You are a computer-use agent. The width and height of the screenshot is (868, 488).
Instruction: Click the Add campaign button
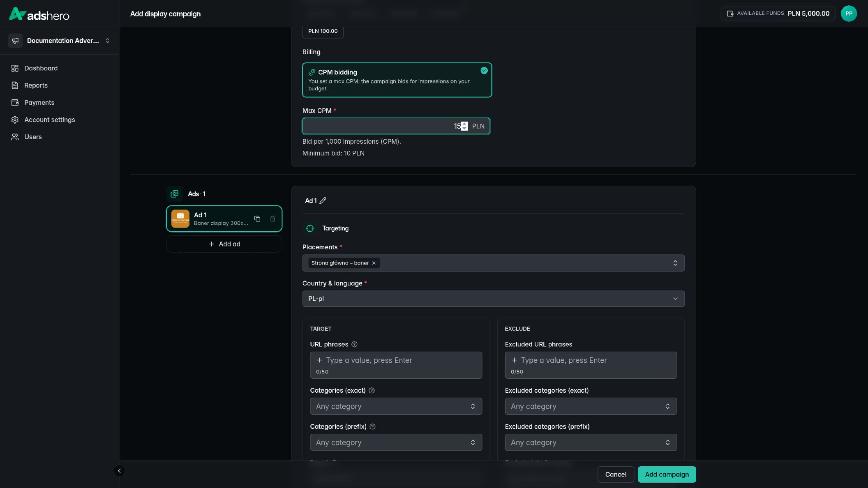point(667,474)
